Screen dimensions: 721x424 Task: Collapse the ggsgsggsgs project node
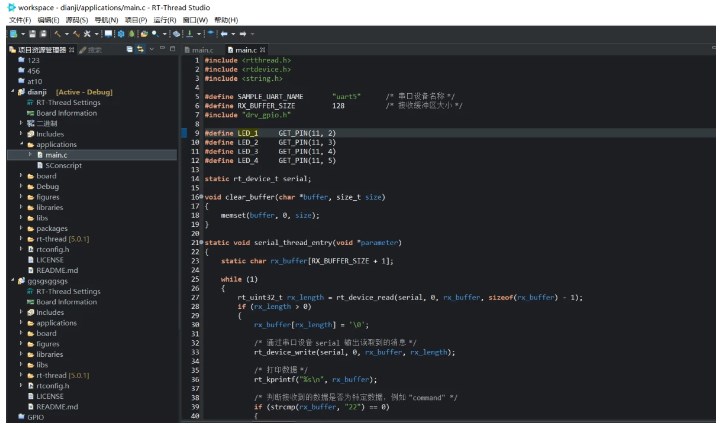(x=12, y=280)
